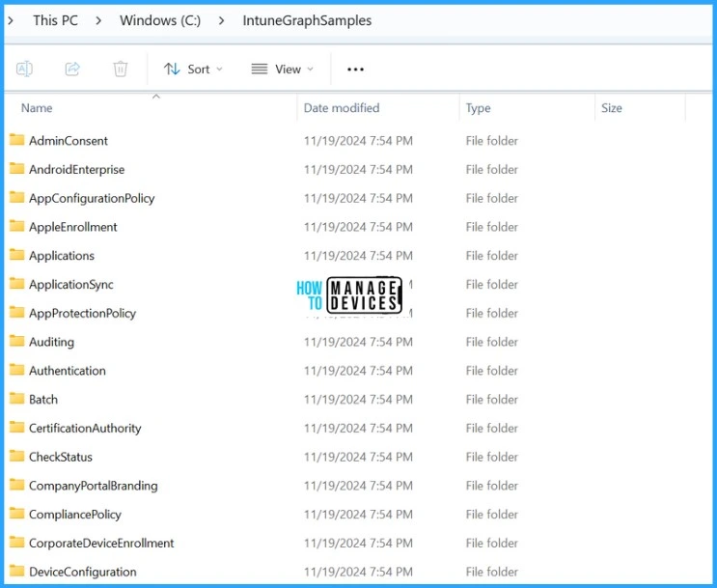The width and height of the screenshot is (717, 588).
Task: Click File folder type of CheckStatus
Action: [491, 457]
